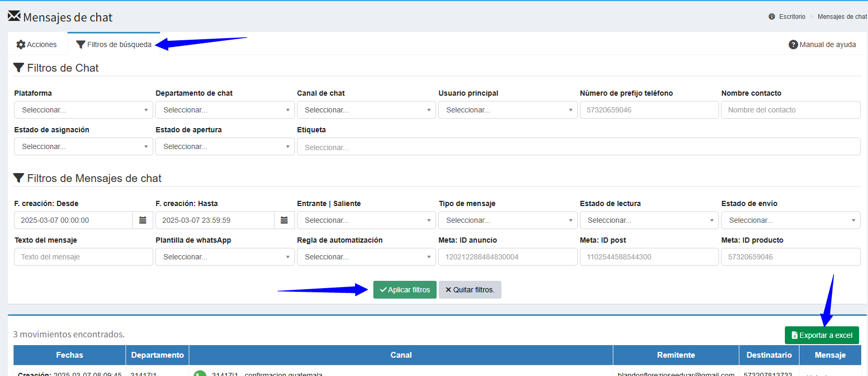Viewport: 868px width, 376px height.
Task: Click the Fechas column header
Action: 70,355
